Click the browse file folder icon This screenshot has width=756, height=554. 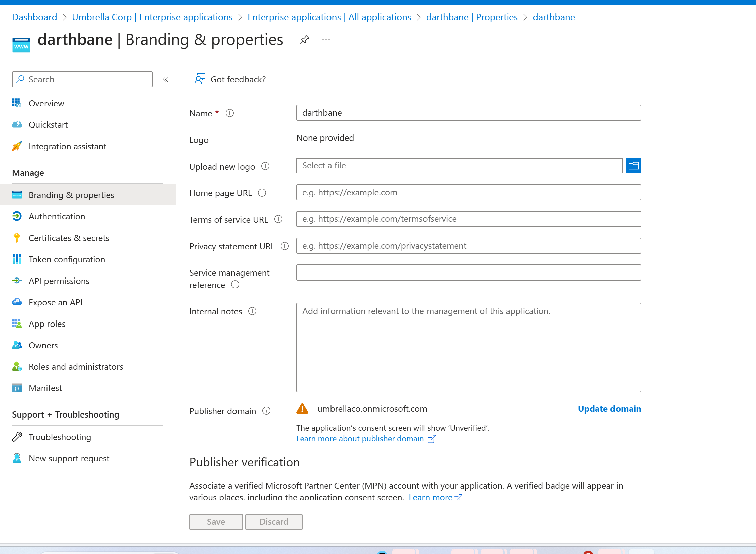[633, 166]
